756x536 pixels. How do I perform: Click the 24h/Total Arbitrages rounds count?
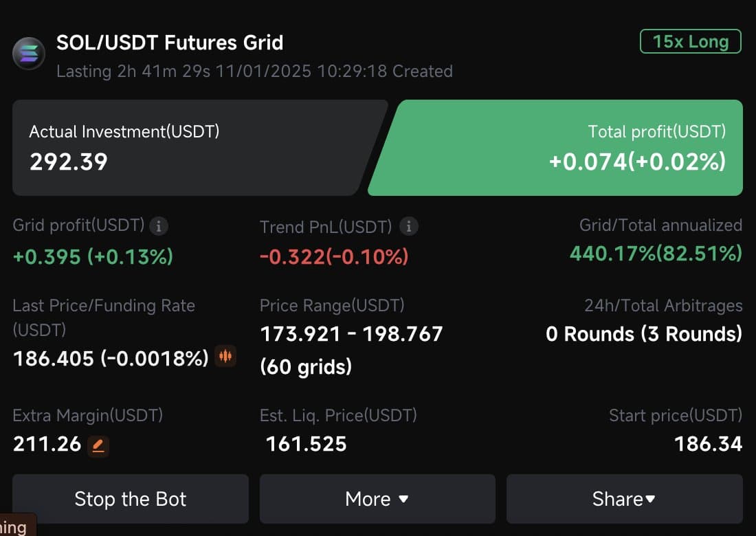pyautogui.click(x=643, y=335)
